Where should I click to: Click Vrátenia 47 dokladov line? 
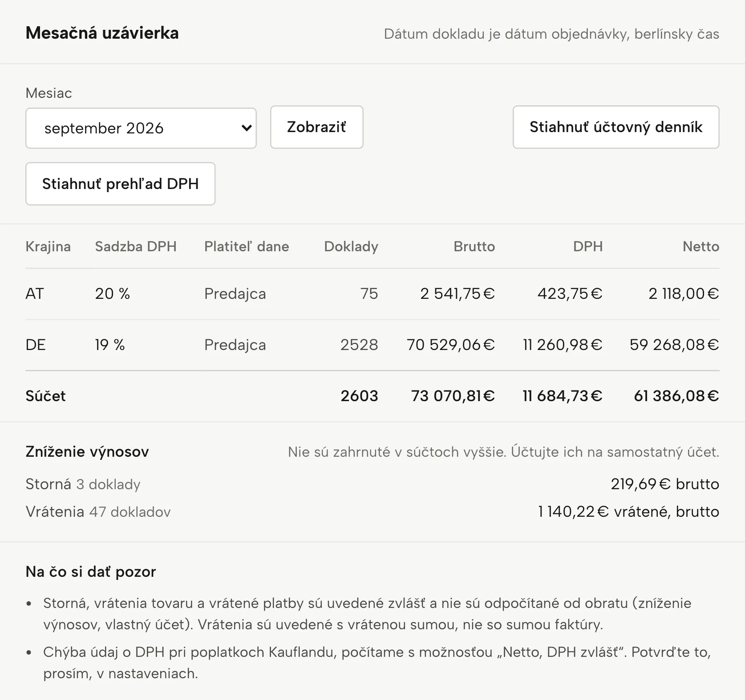(x=98, y=511)
